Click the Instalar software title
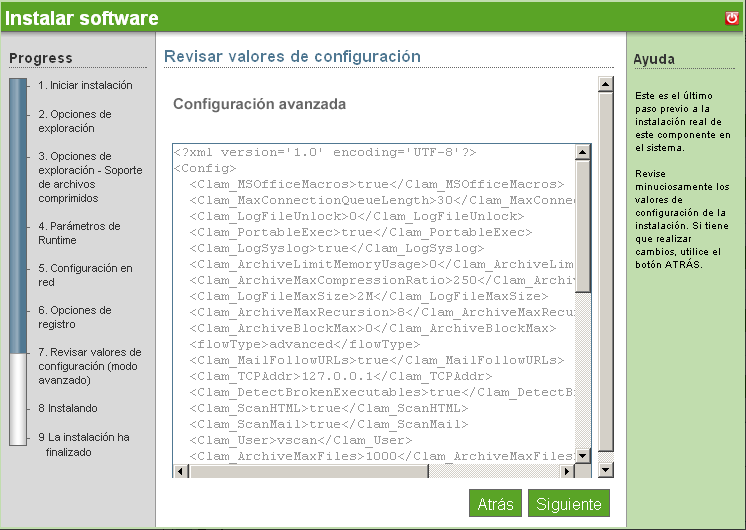The height and width of the screenshot is (530, 746). pyautogui.click(x=81, y=18)
